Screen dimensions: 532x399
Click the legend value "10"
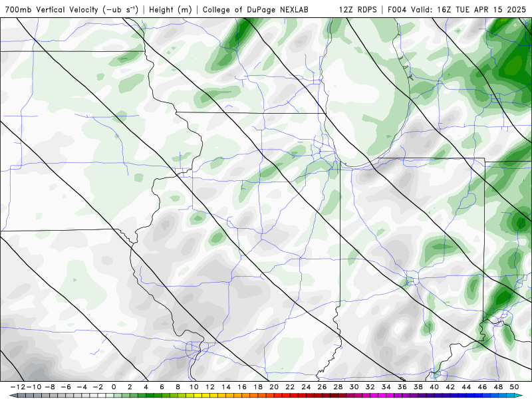194,387
